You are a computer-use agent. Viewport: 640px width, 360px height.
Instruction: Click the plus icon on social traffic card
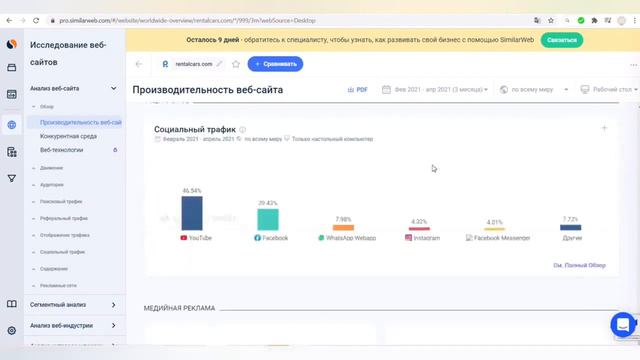(x=604, y=128)
